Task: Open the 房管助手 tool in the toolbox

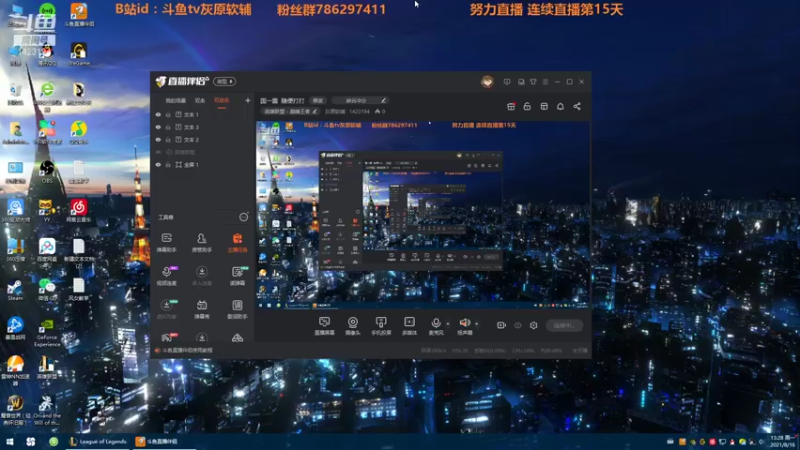Action: pyautogui.click(x=202, y=242)
